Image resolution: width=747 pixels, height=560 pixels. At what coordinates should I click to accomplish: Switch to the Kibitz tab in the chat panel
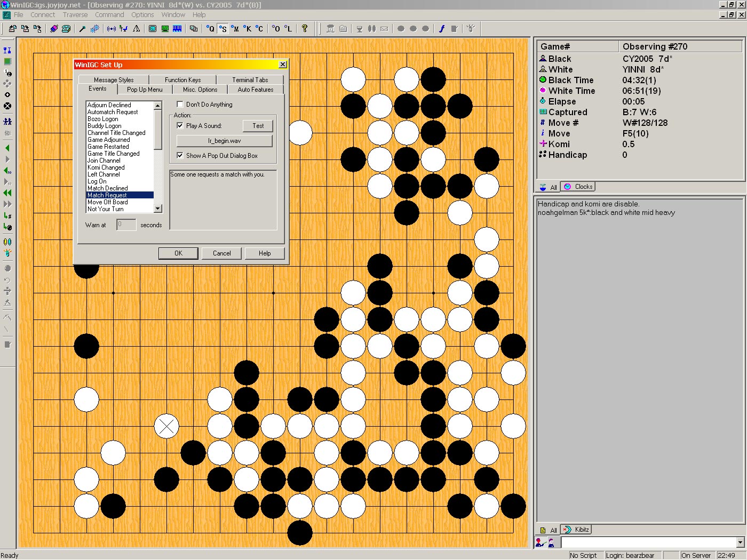tap(576, 529)
